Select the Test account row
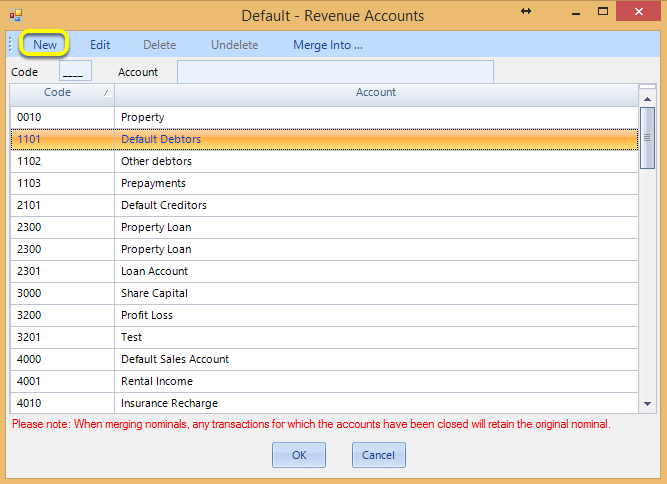Image resolution: width=667 pixels, height=484 pixels. (x=324, y=337)
